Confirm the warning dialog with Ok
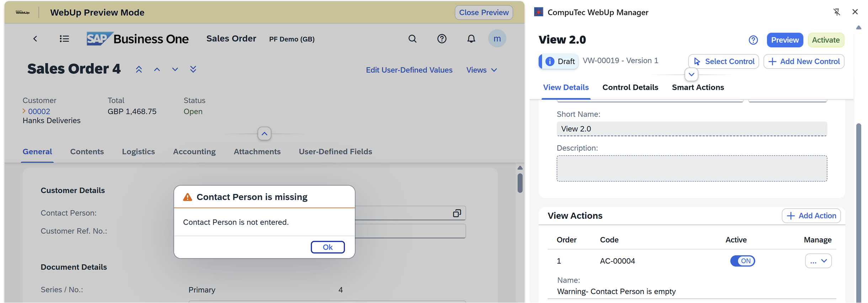This screenshot has width=868, height=303. [x=328, y=247]
